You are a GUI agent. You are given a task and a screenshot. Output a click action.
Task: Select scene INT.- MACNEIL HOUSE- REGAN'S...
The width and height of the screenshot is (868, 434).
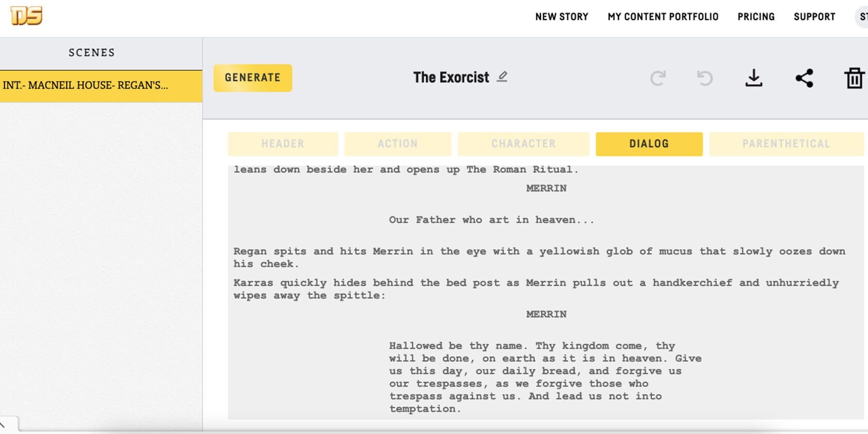pyautogui.click(x=101, y=86)
